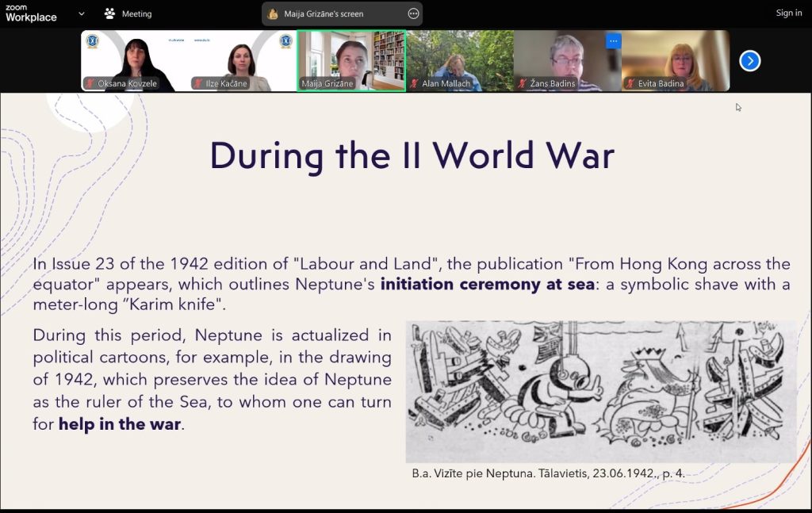
Task: Click the Sign in link
Action: [x=789, y=13]
